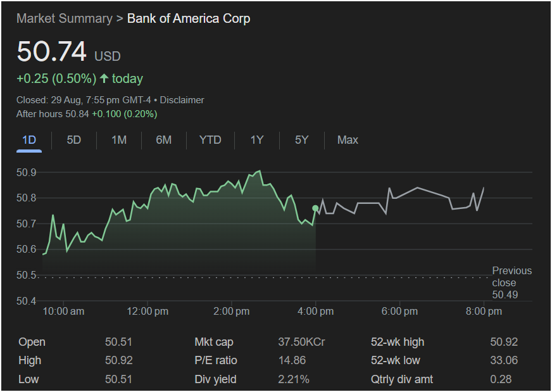This screenshot has height=392, width=552.
Task: Open the 1M time range tab
Action: click(119, 140)
